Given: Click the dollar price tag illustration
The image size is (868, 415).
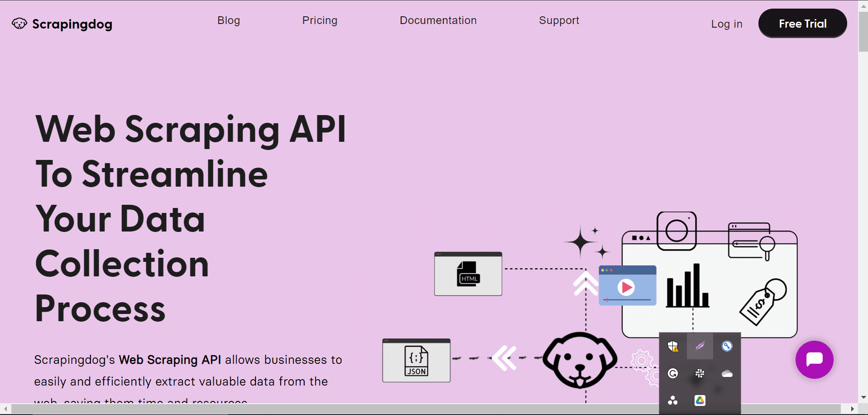Looking at the screenshot, I should pyautogui.click(x=762, y=304).
